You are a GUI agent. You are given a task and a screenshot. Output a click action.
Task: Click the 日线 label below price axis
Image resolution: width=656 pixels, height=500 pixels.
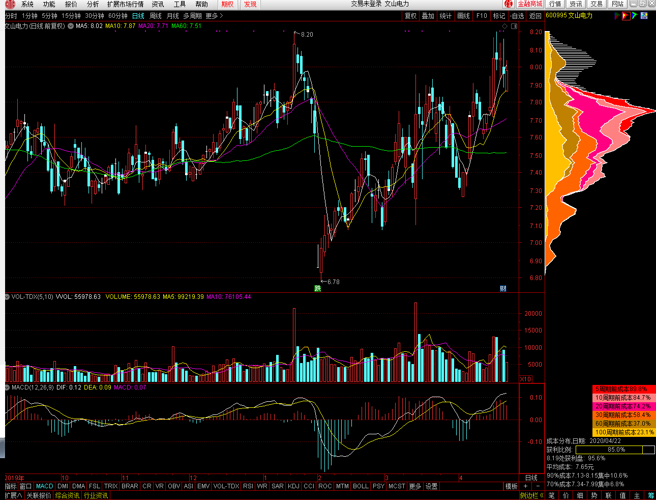point(531,478)
